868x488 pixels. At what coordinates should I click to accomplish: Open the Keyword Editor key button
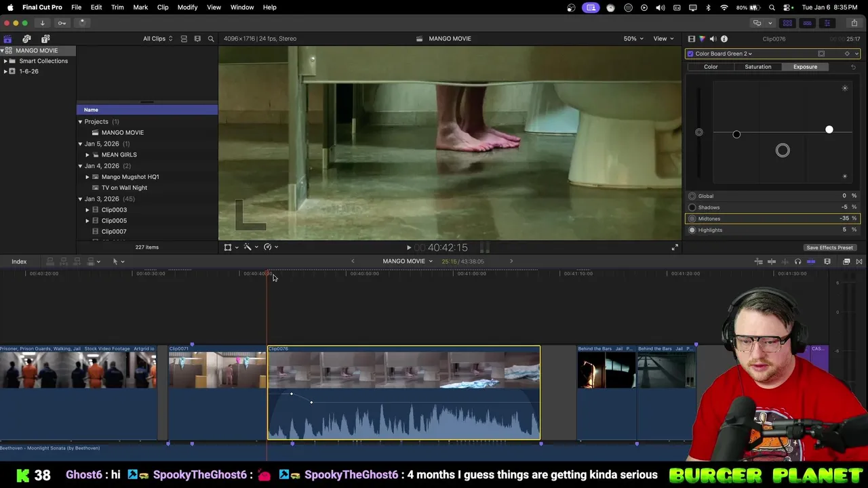[x=62, y=23]
